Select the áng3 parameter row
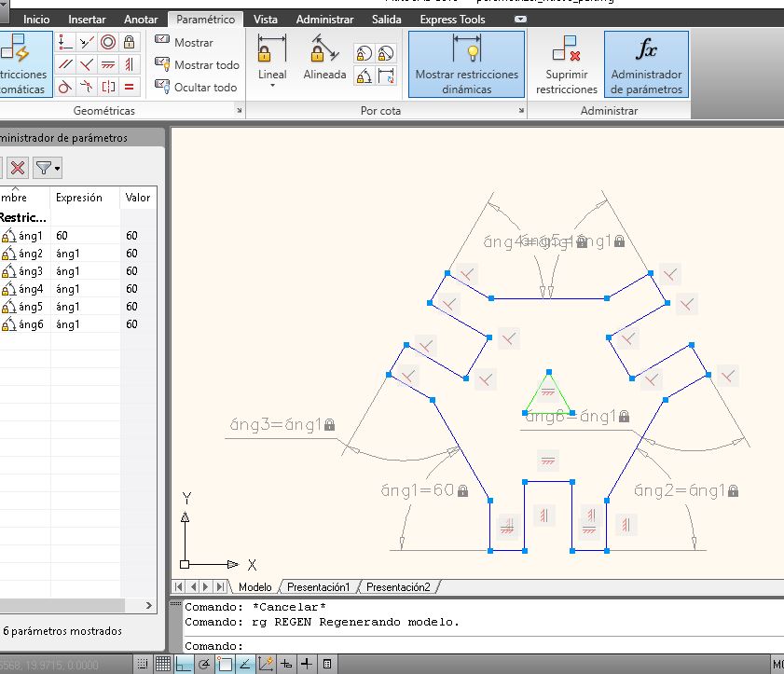784x674 pixels. (x=78, y=271)
